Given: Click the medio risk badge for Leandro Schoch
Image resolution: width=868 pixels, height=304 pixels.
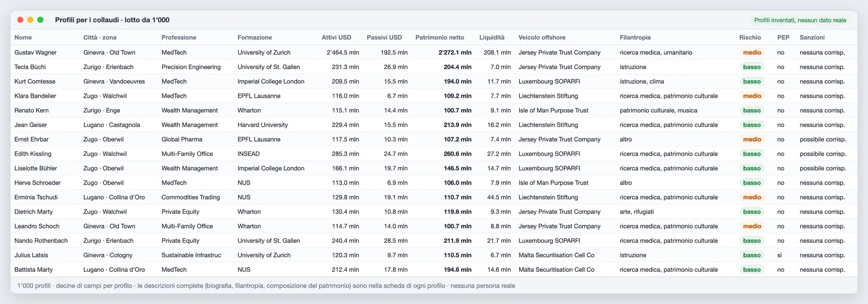Looking at the screenshot, I should point(752,226).
